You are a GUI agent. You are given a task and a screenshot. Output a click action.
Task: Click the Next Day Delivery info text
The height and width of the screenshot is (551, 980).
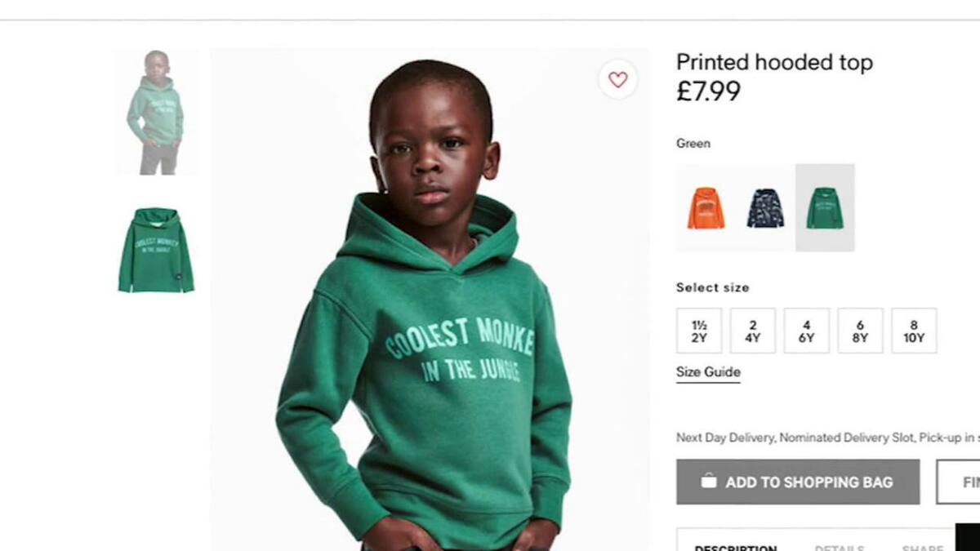[826, 438]
